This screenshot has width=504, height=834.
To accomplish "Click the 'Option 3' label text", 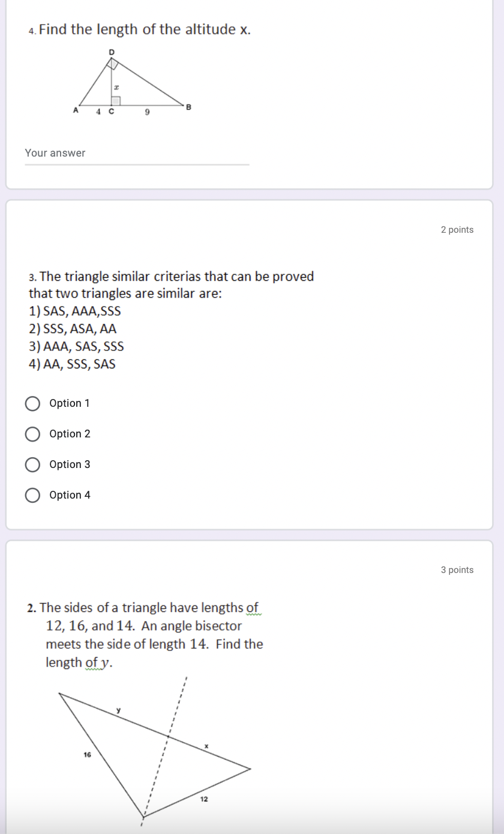I will pyautogui.click(x=70, y=464).
